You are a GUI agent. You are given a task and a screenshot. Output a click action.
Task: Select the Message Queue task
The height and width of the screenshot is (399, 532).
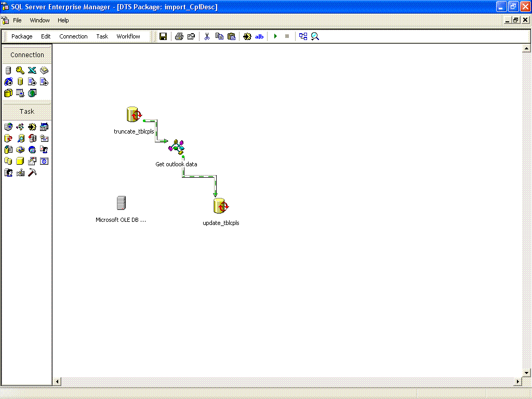[32, 150]
